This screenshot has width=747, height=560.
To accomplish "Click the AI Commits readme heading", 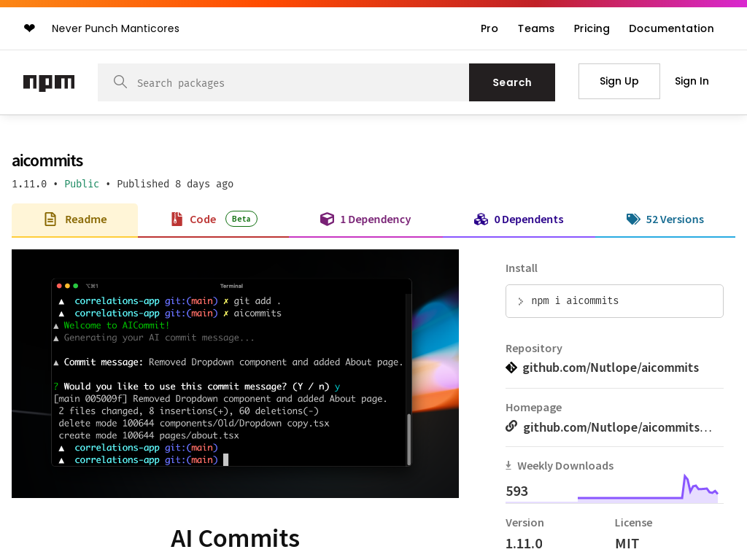I will point(236,539).
